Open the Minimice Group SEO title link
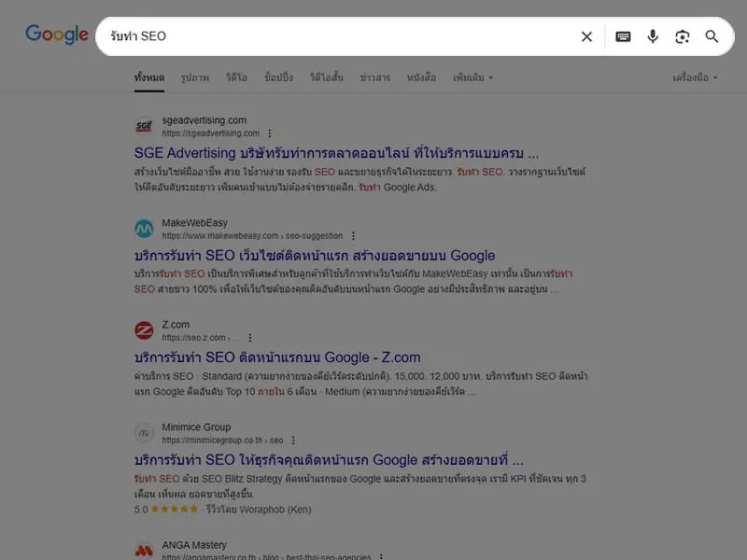Image resolution: width=747 pixels, height=560 pixels. (329, 460)
